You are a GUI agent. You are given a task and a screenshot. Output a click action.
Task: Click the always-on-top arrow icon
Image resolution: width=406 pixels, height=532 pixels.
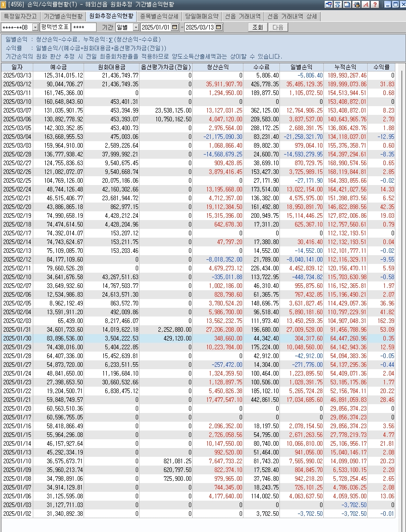point(337,5)
